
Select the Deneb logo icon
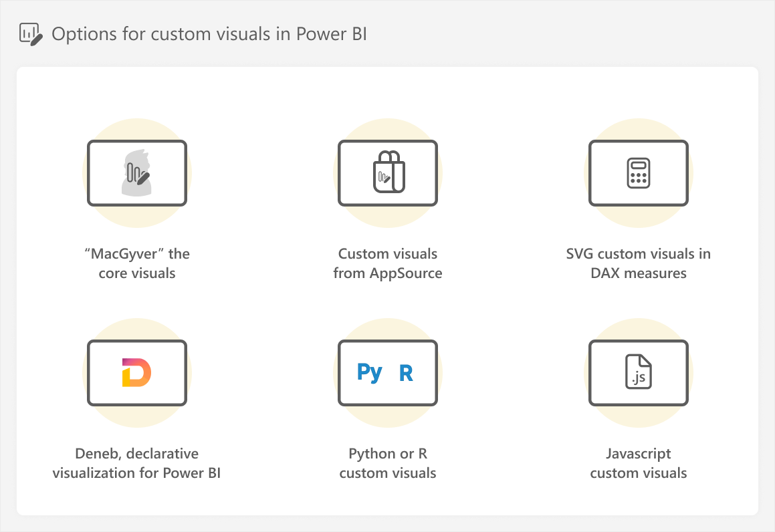[136, 372]
